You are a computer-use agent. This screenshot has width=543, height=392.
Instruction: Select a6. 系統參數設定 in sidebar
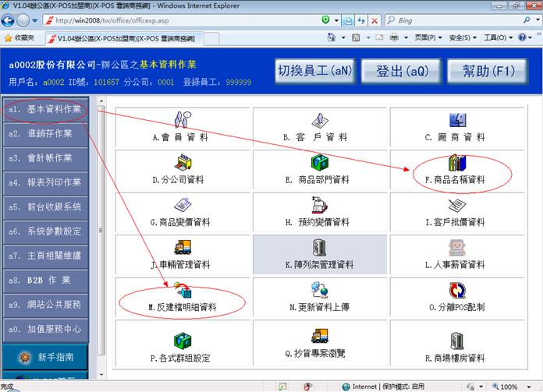(47, 231)
